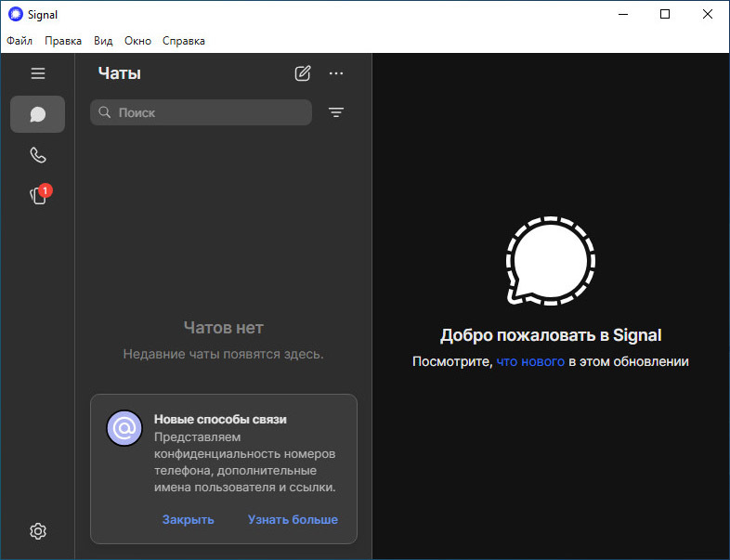Click the Узнать больше button
Screen dimensions: 730x560
(293, 519)
